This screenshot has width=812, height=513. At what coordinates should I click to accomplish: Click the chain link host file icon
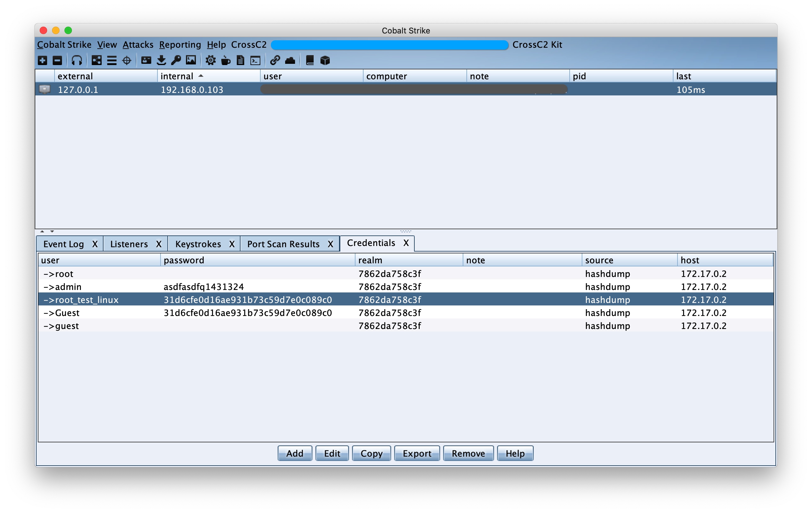[x=275, y=60]
